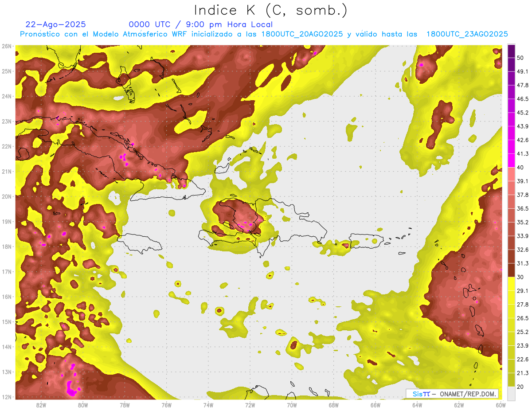The height and width of the screenshot is (411, 532).
Task: Click the legend value 50
Action: coord(520,58)
